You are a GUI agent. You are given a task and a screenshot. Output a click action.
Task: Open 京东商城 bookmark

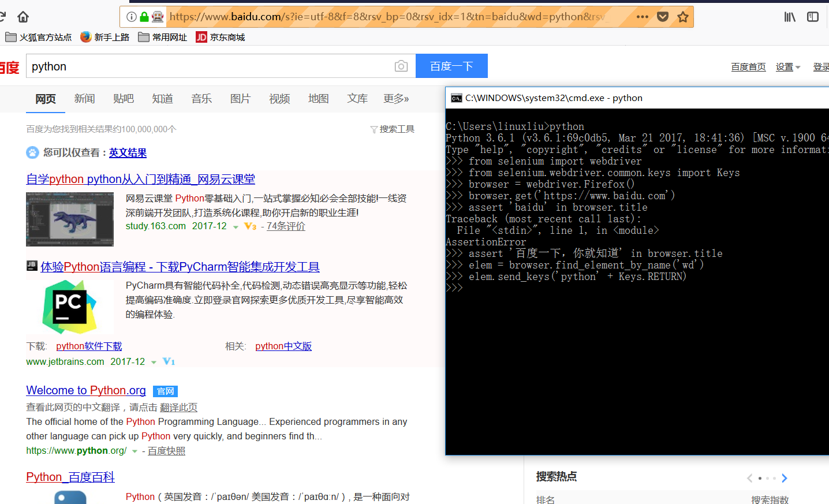221,37
